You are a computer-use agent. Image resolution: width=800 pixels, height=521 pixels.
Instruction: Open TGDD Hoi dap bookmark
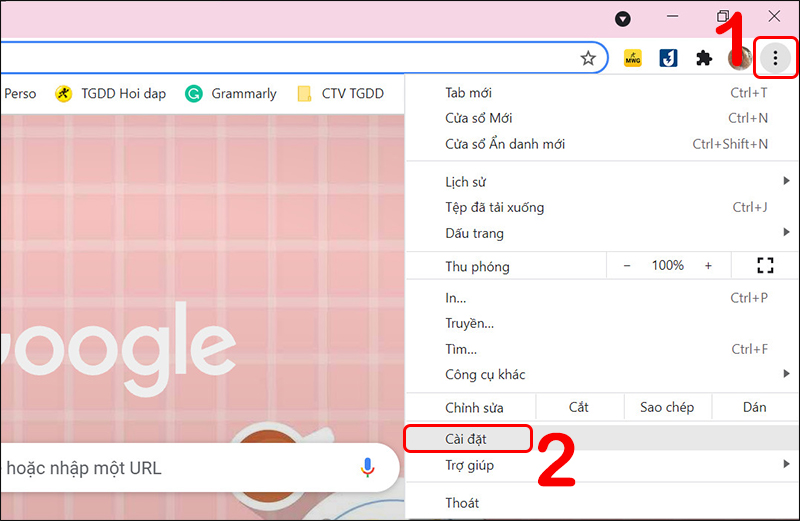click(x=111, y=94)
